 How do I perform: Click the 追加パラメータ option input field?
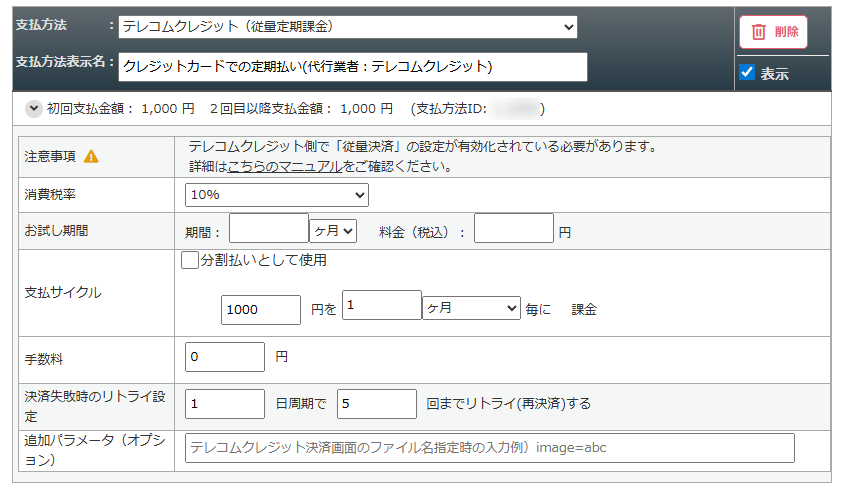tap(489, 448)
